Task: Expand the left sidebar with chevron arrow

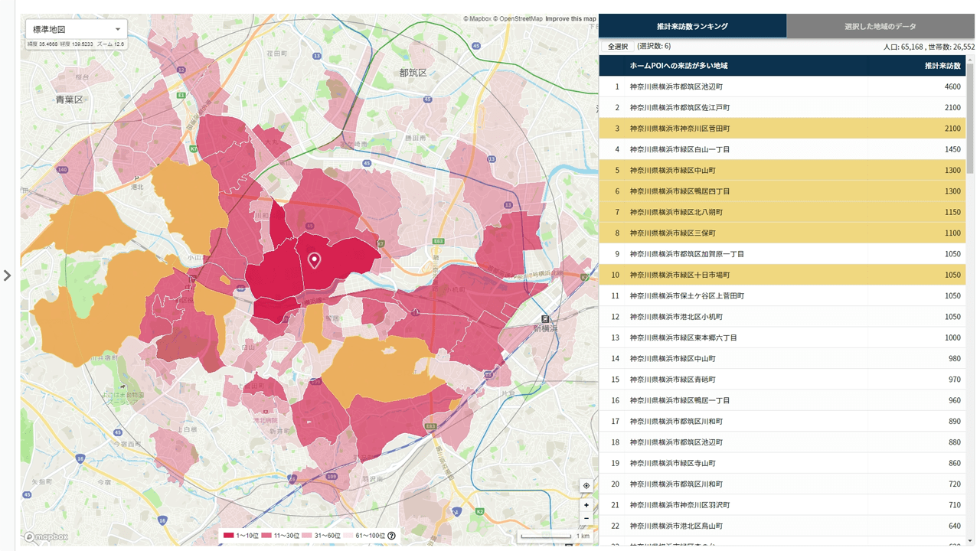Action: click(x=8, y=275)
